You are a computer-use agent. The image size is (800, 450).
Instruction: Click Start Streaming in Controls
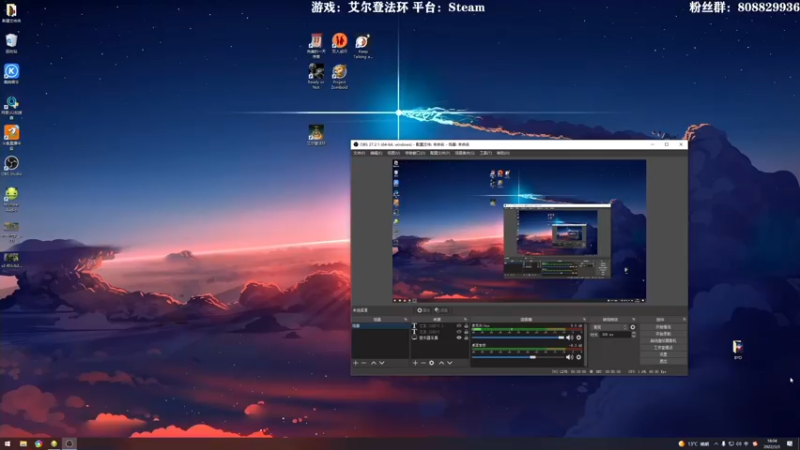pos(663,327)
